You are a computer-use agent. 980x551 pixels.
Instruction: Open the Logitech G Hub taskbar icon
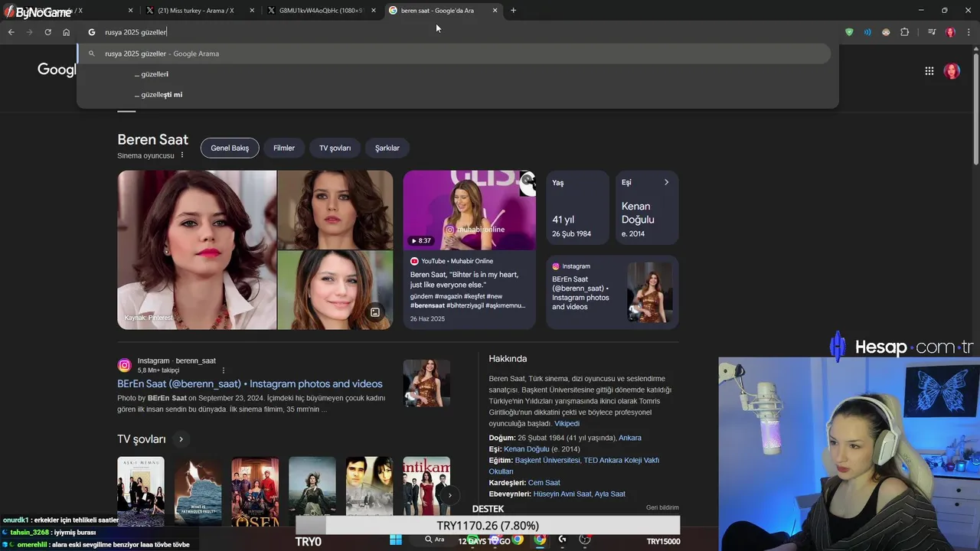tap(563, 540)
